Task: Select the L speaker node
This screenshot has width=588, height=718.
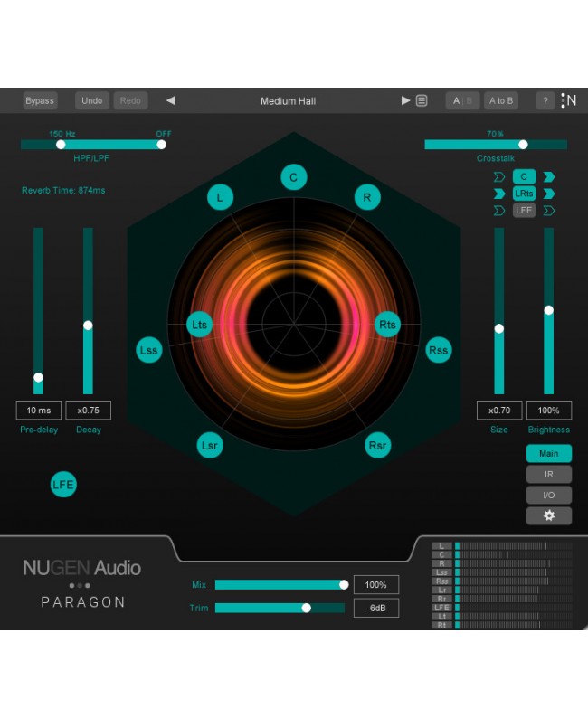Action: (x=220, y=197)
